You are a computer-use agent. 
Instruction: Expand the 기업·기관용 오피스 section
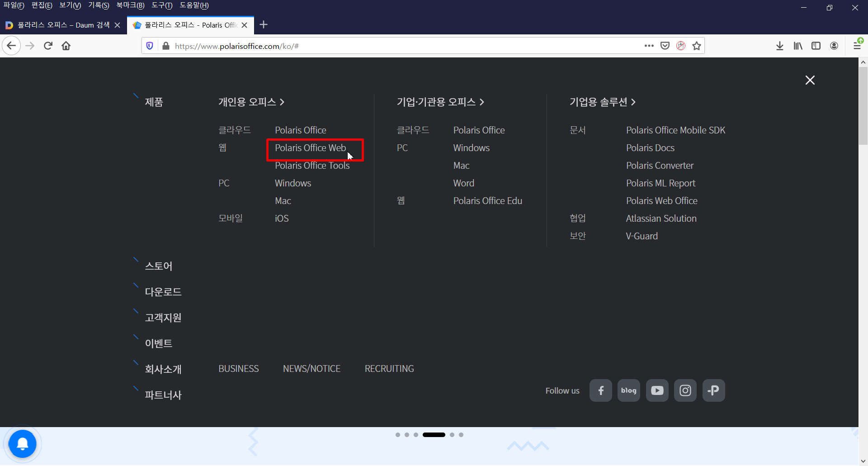[x=440, y=102]
